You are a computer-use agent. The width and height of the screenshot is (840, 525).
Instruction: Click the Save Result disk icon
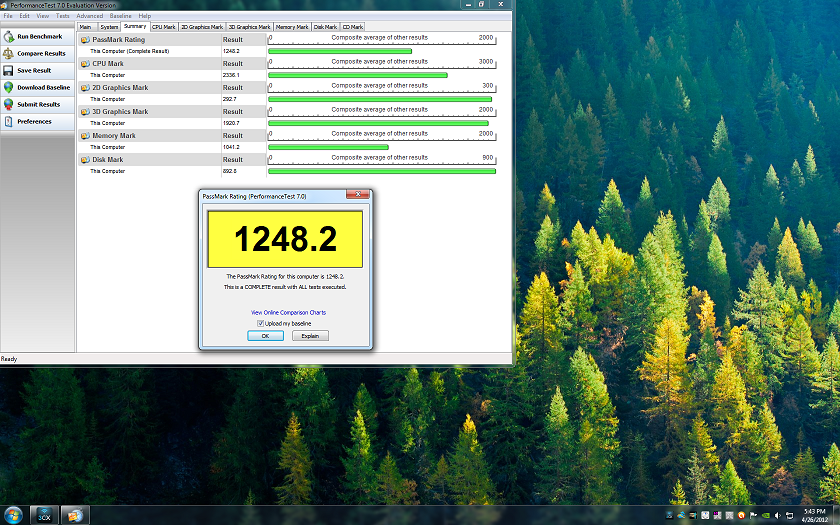tap(9, 71)
